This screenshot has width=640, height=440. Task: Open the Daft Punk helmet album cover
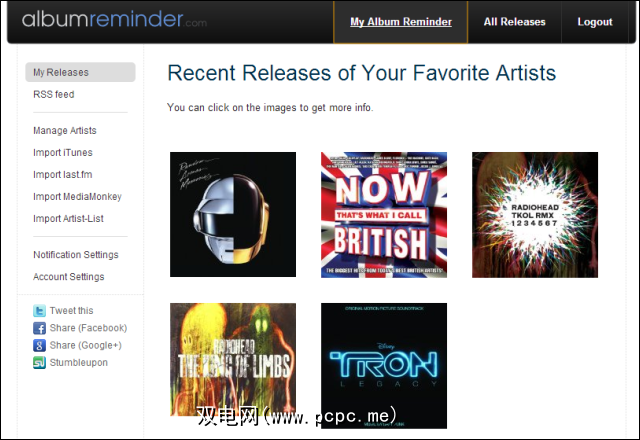233,215
